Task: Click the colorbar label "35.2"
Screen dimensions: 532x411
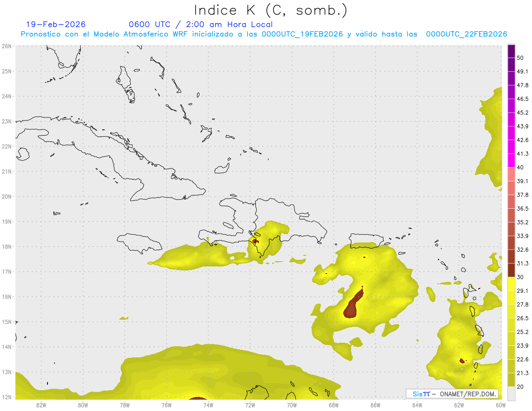Action: [523, 222]
